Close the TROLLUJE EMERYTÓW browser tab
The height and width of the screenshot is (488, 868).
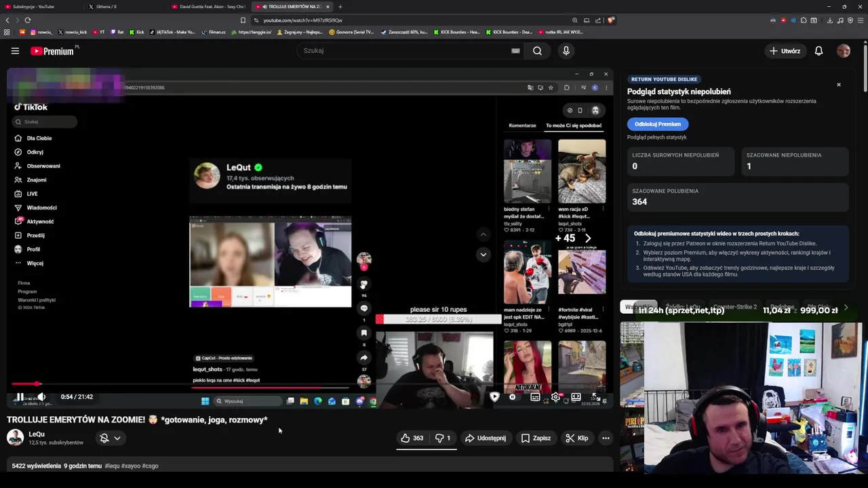click(328, 7)
